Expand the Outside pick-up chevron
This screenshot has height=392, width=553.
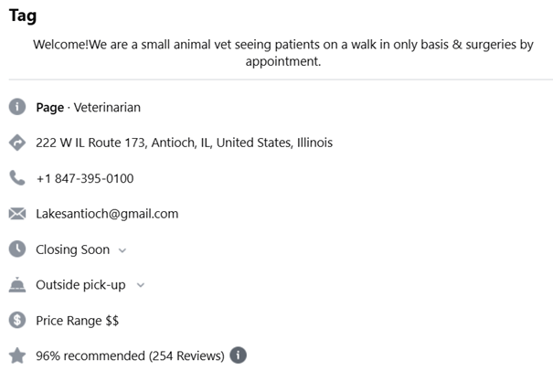coord(140,285)
